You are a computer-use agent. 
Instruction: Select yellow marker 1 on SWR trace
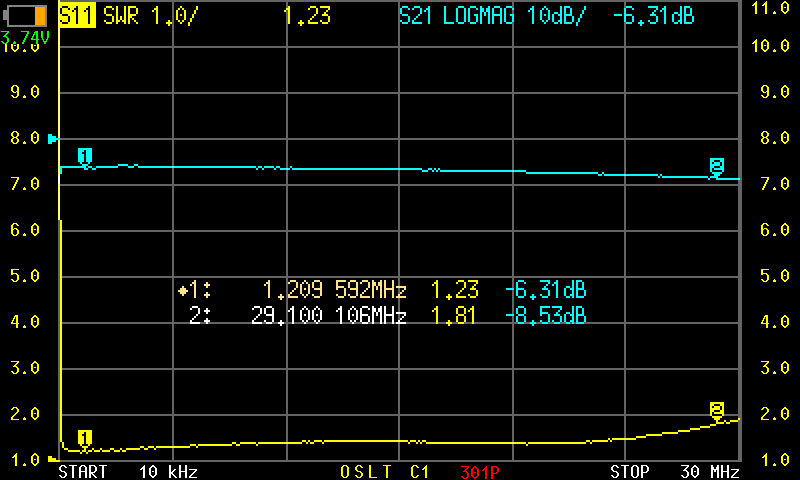click(85, 438)
